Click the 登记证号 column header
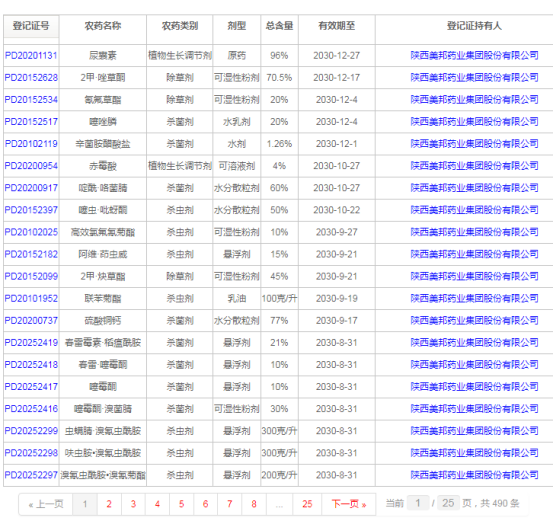This screenshot has height=522, width=554. [31, 26]
